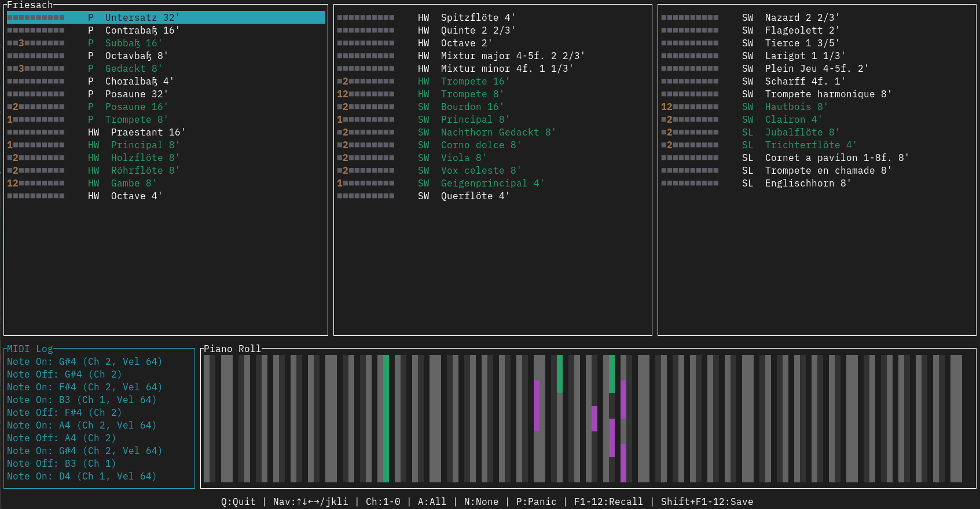Click channel indicators beside Spitzflöte 4'
980x509 pixels.
click(366, 18)
